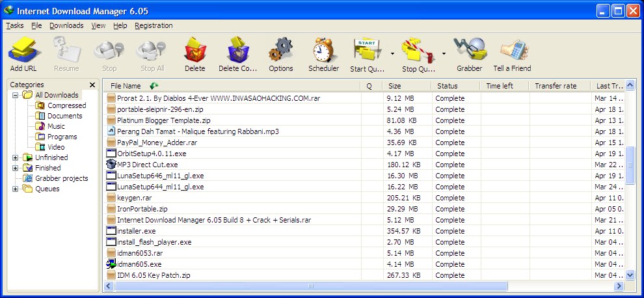Open the Tasks menu
Viewport: 644px width, 298px height.
click(x=15, y=25)
